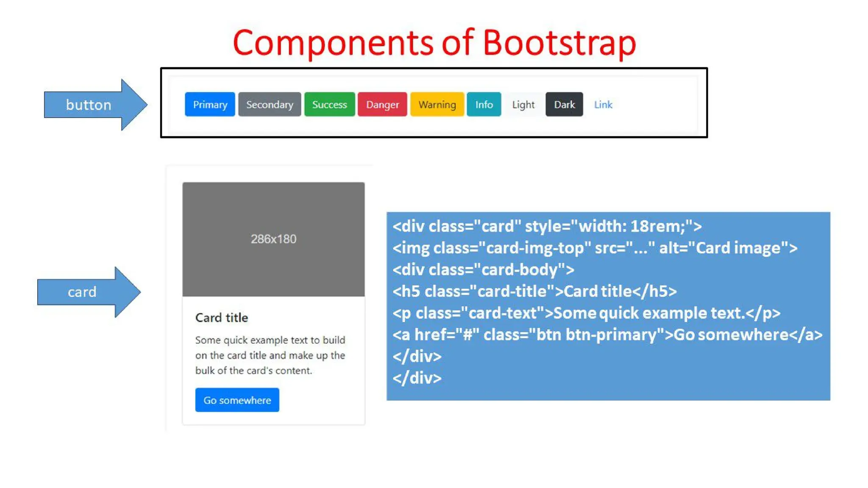The width and height of the screenshot is (868, 488).
Task: Click the Go somewhere button
Action: tap(237, 400)
